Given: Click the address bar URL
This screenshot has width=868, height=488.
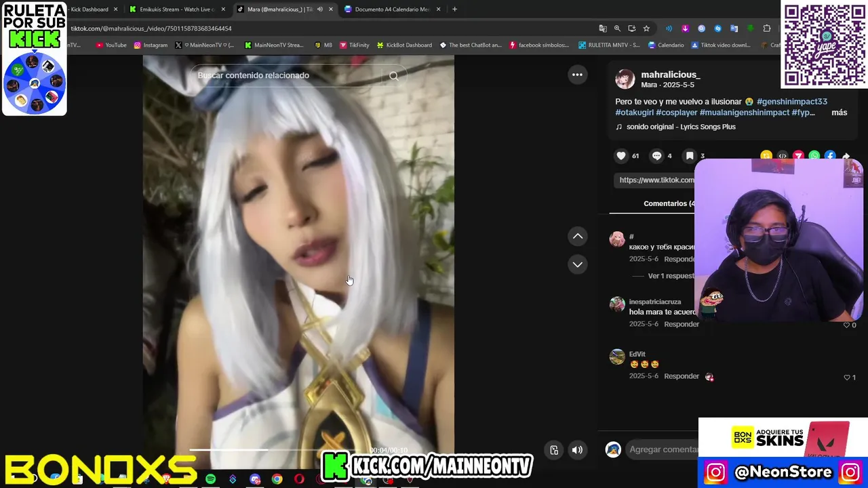Looking at the screenshot, I should (x=151, y=28).
